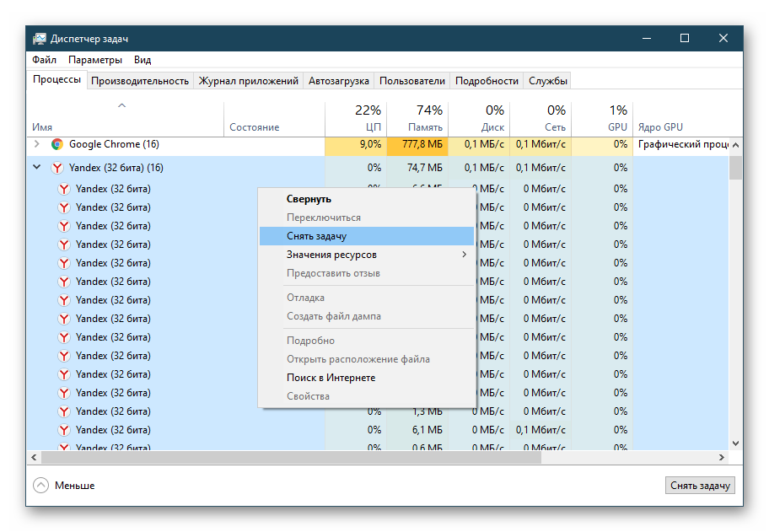Open the Параметры menu
This screenshot has width=769, height=532.
[x=95, y=60]
